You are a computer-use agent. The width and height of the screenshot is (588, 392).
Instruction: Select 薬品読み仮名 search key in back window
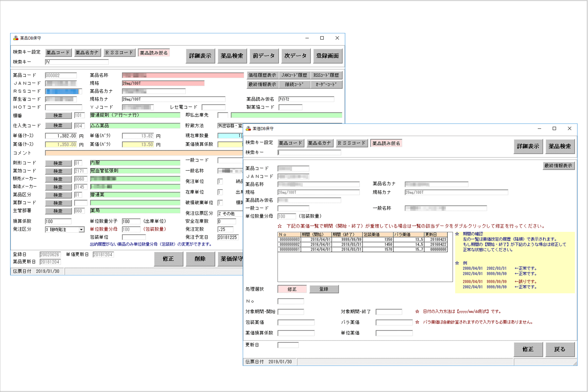pyautogui.click(x=154, y=53)
